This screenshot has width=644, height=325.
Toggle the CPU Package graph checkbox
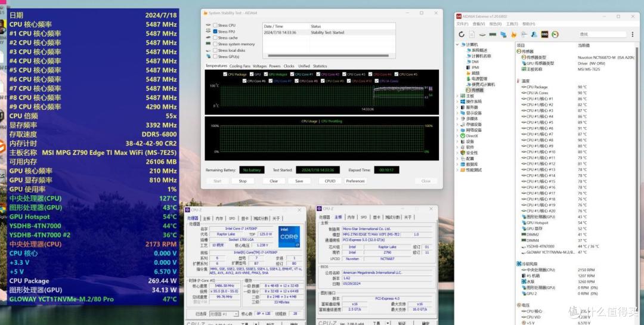[x=225, y=75]
